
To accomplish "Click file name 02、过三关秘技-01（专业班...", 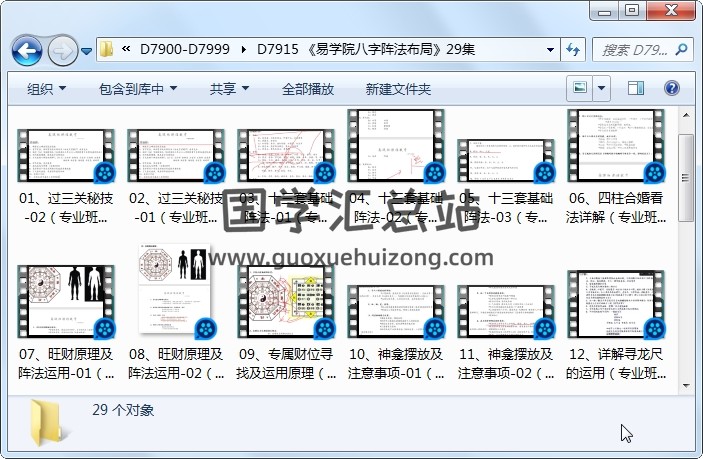I will coord(176,208).
